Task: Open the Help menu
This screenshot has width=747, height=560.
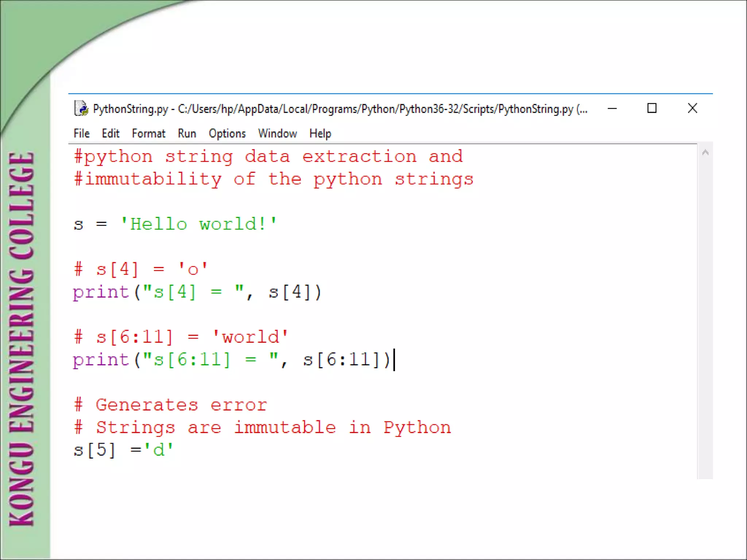Action: click(320, 133)
